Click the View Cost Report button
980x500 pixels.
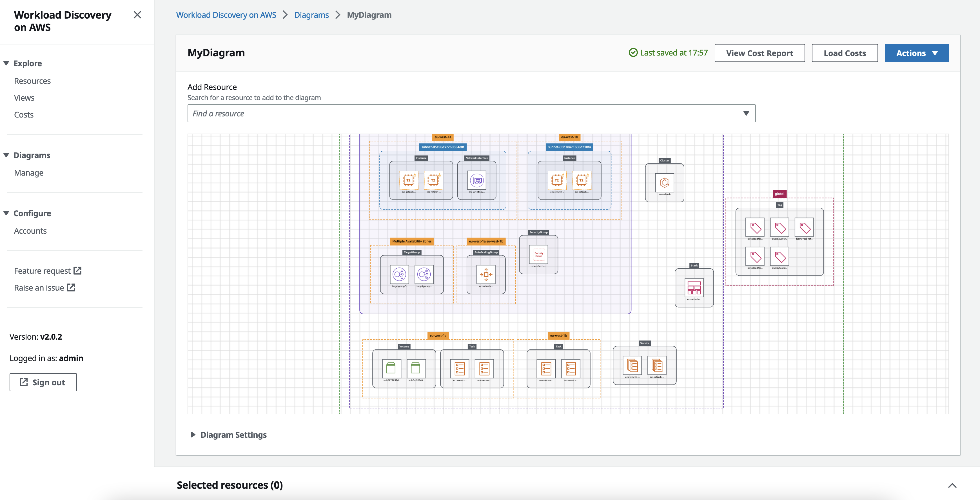point(759,52)
